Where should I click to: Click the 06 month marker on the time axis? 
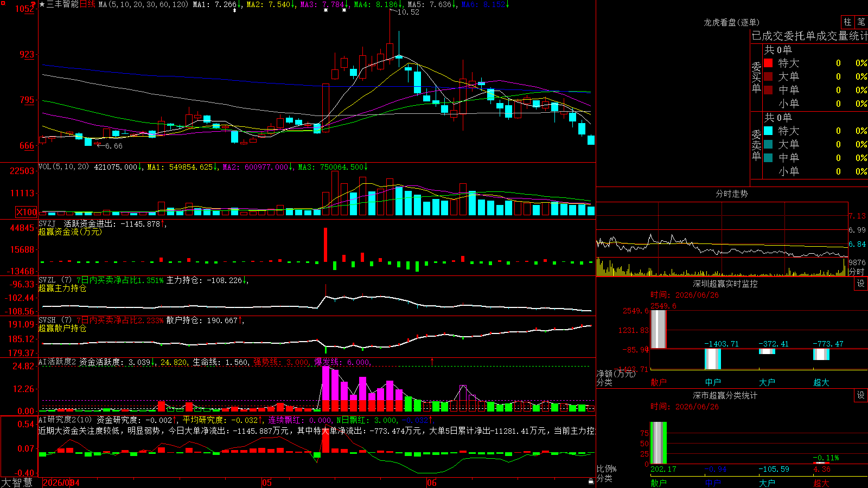(x=431, y=483)
